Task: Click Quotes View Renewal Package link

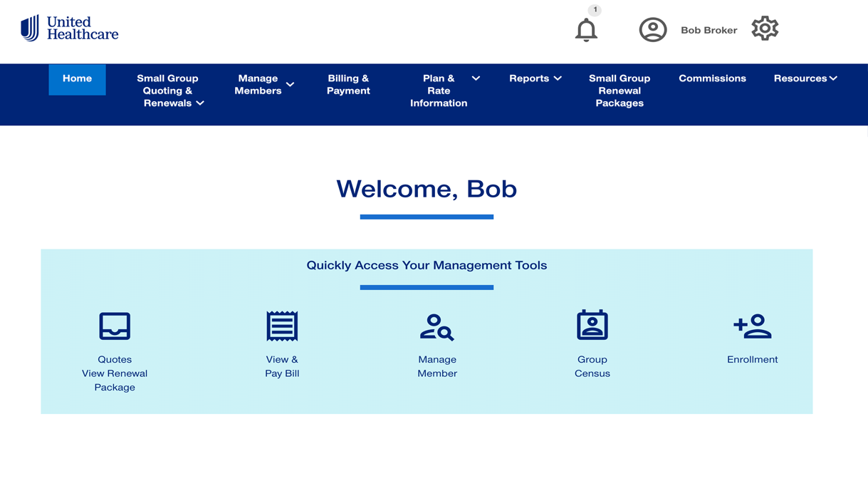Action: tap(115, 373)
